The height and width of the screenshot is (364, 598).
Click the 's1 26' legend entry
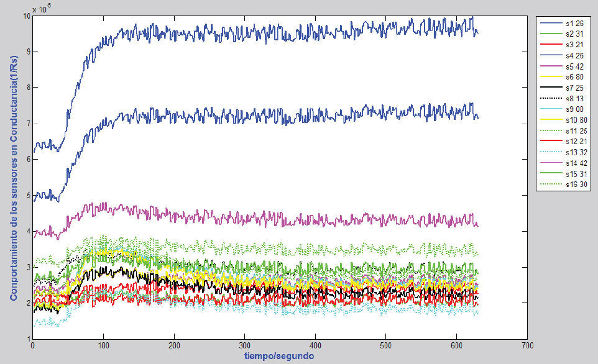point(573,23)
